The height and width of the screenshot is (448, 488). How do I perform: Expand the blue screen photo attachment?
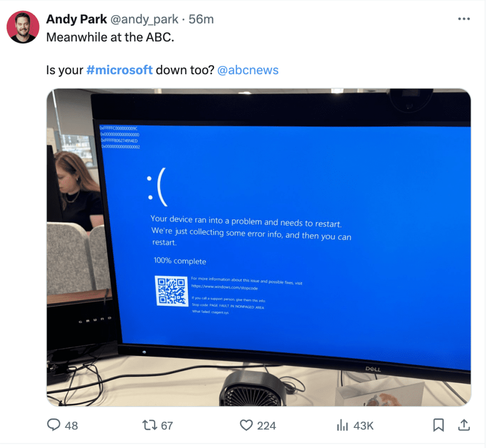tap(259, 248)
